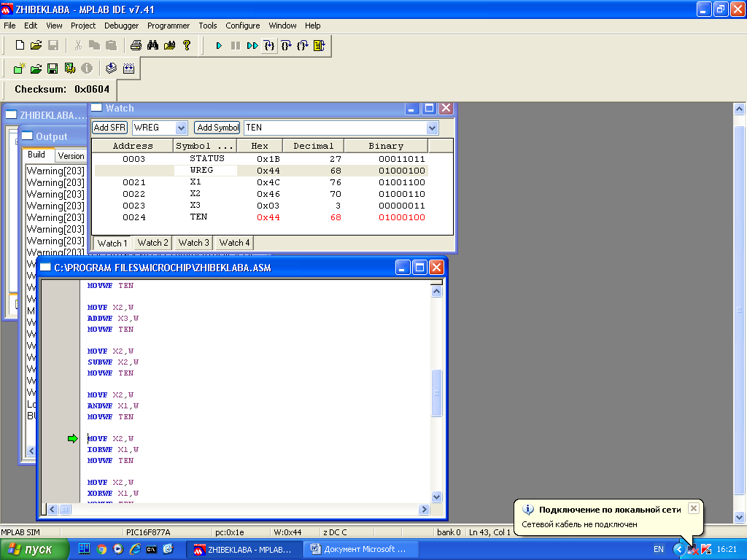The height and width of the screenshot is (560, 747).
Task: Click the Decimal column header
Action: tap(314, 146)
